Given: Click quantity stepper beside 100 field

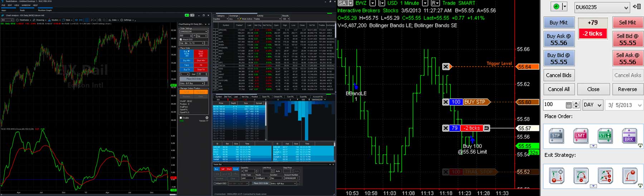Looking at the screenshot, I should [576, 105].
